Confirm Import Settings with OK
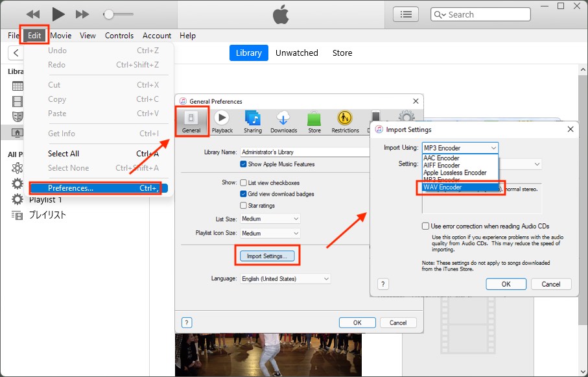 tap(506, 284)
